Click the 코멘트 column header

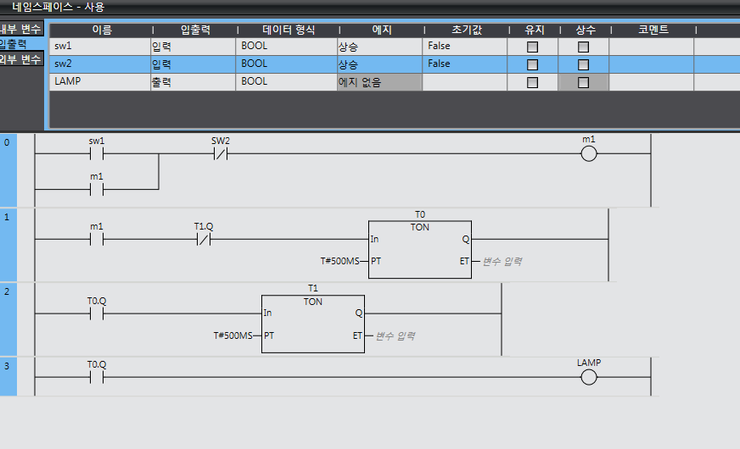(x=653, y=30)
